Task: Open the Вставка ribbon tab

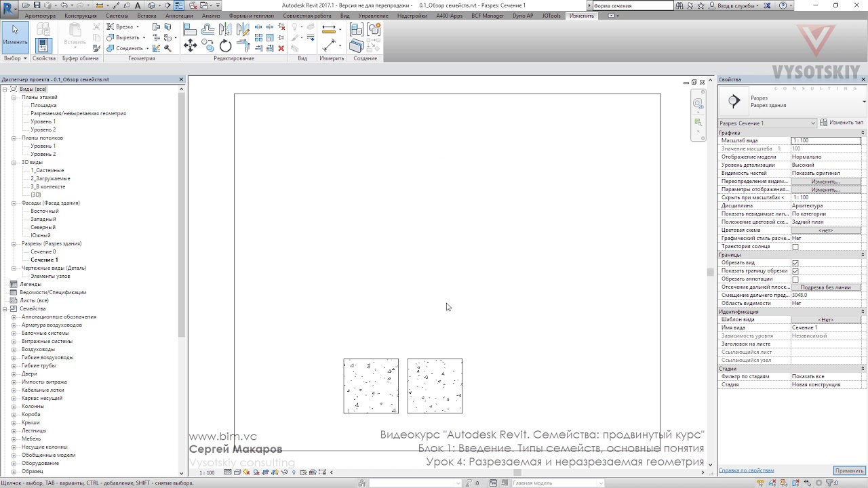Action: pos(146,16)
